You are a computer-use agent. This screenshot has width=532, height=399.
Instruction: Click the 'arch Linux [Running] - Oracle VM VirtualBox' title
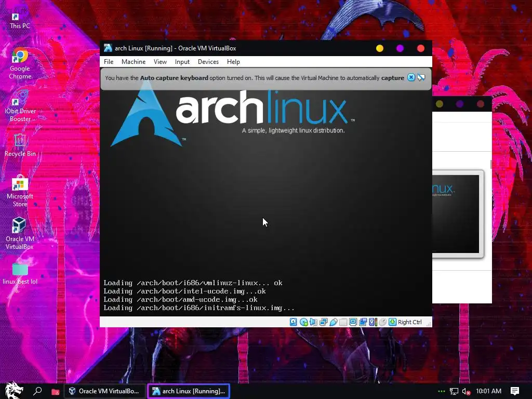pyautogui.click(x=175, y=48)
